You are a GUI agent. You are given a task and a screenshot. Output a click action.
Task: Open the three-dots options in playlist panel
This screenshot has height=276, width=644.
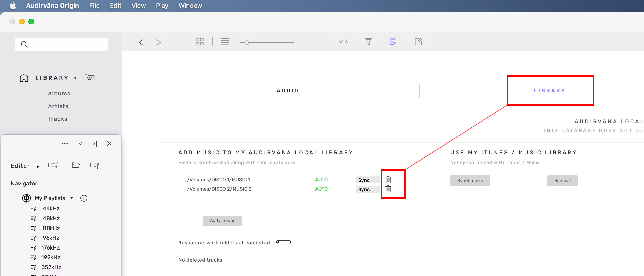65,144
